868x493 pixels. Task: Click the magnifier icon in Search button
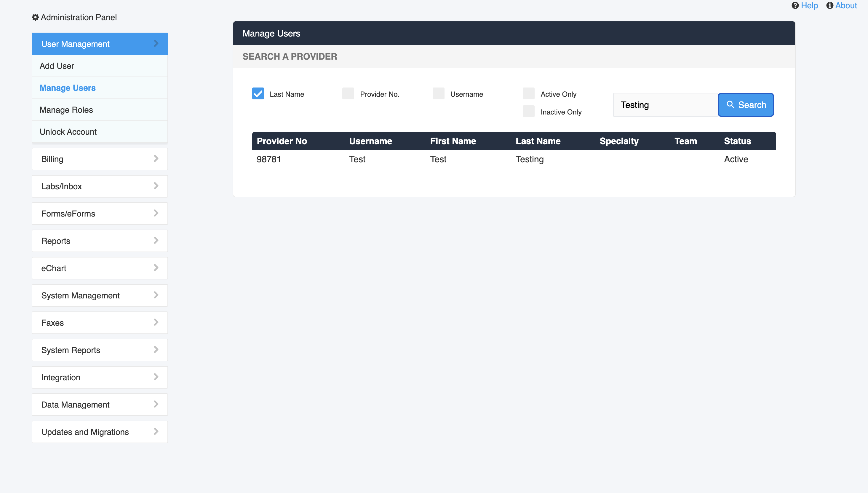pos(730,105)
